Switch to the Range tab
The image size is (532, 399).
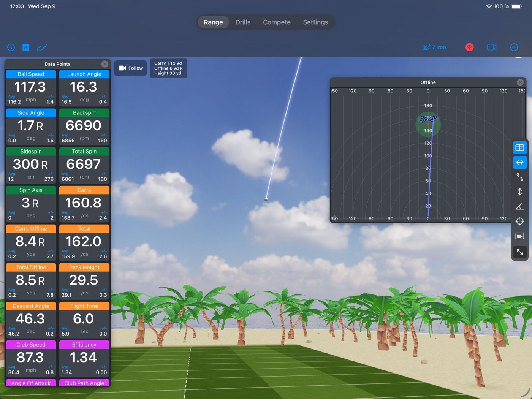coord(213,22)
